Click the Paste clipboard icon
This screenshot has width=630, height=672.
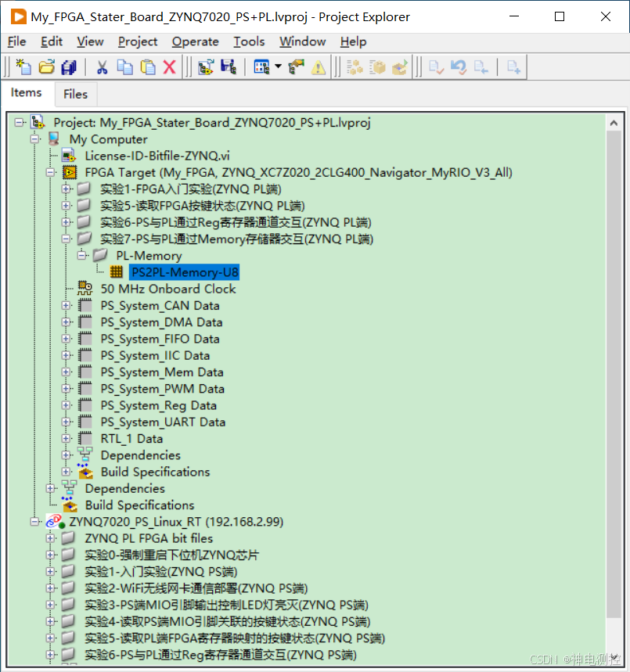point(148,67)
